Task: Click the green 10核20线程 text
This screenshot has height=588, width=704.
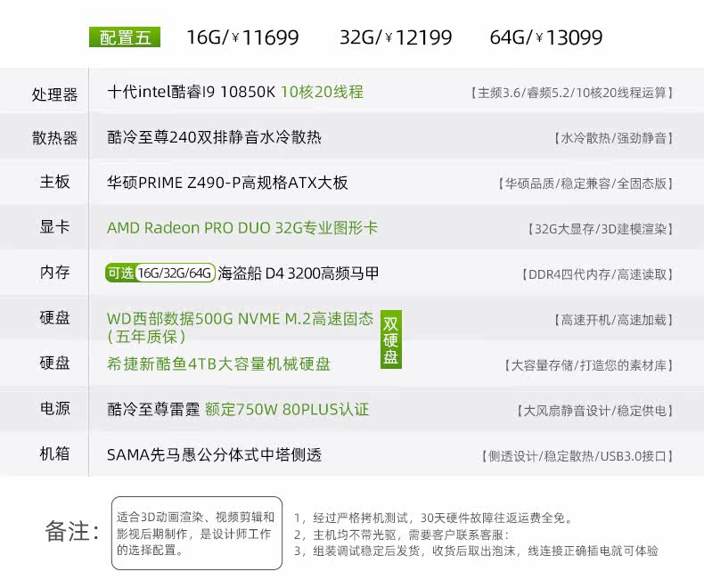Action: (x=322, y=92)
